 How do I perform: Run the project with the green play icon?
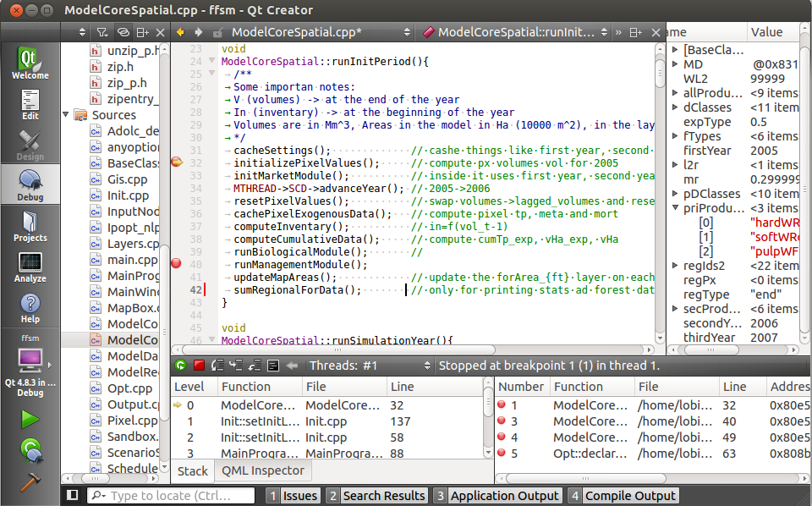pos(30,419)
